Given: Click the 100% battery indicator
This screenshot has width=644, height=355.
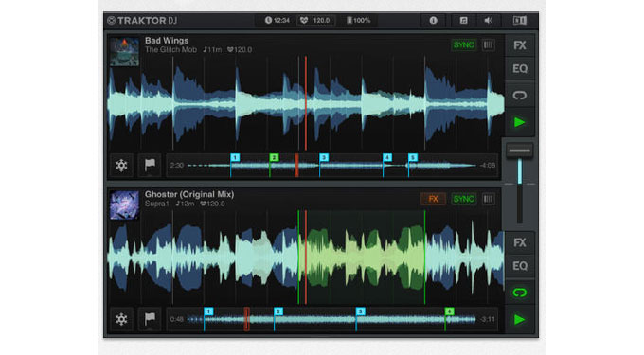Looking at the screenshot, I should 359,21.
